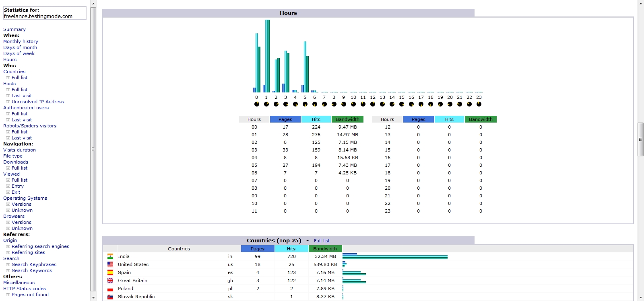Click the clock icon under hour 0
Viewport: 644px width, 301px height.
[256, 104]
